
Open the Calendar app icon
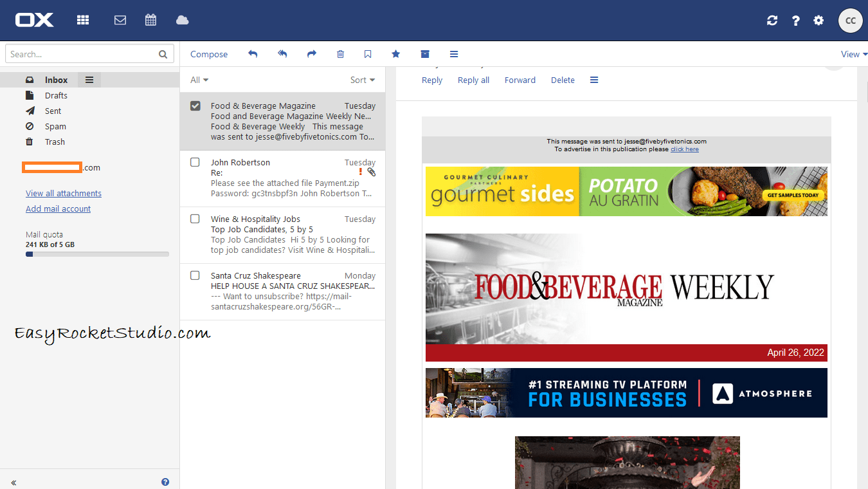coord(150,20)
